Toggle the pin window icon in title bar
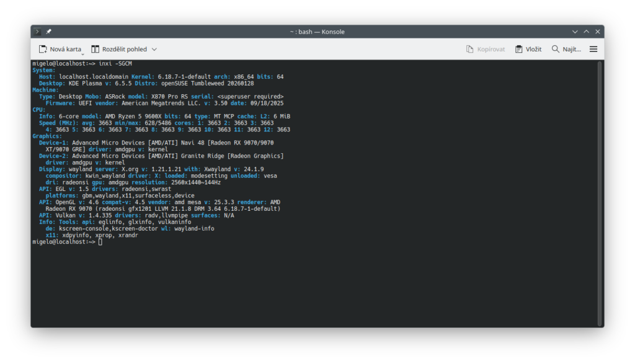 49,32
